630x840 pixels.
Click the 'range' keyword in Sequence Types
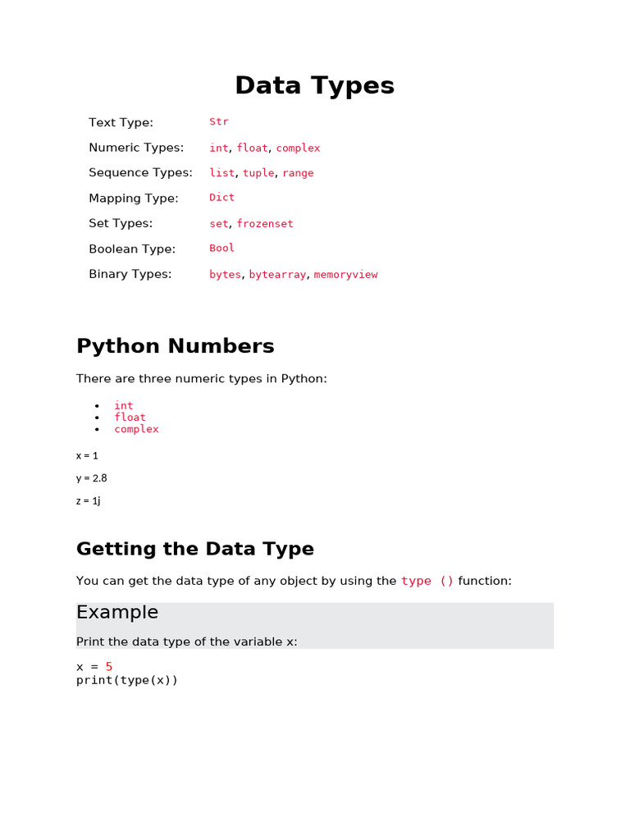298,173
